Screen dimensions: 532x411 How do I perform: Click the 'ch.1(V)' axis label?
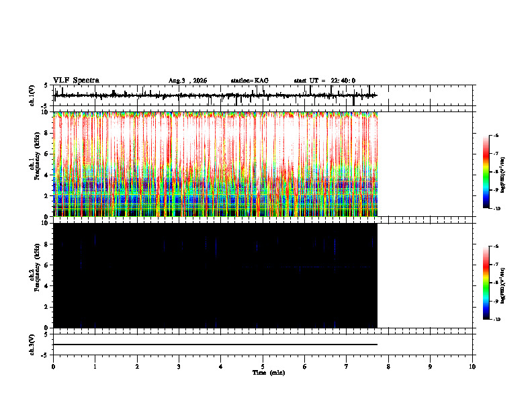pos(32,95)
